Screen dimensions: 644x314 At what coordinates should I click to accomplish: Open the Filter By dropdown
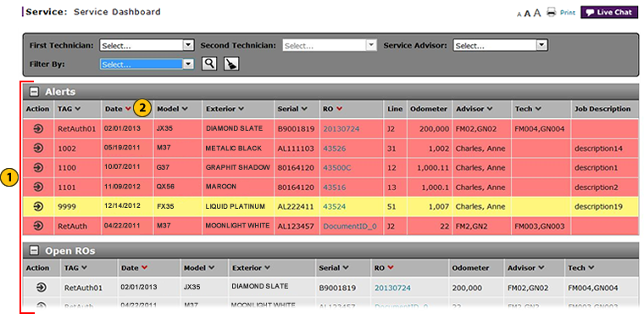click(147, 64)
